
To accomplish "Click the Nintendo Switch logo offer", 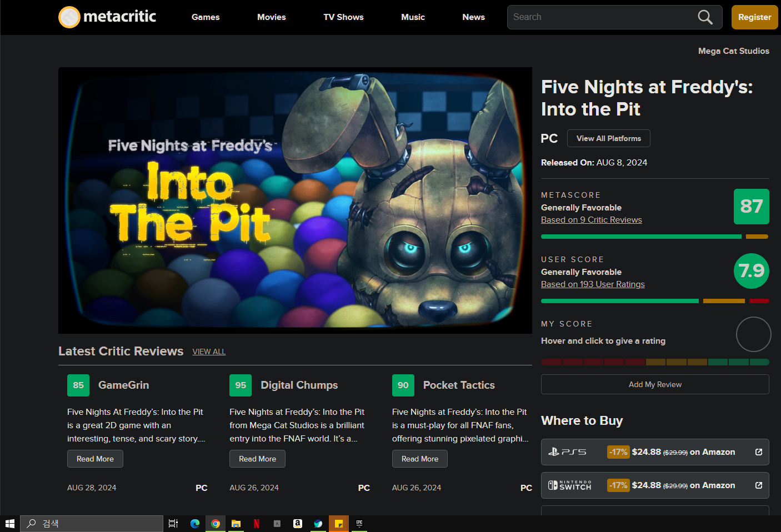I will [x=569, y=485].
